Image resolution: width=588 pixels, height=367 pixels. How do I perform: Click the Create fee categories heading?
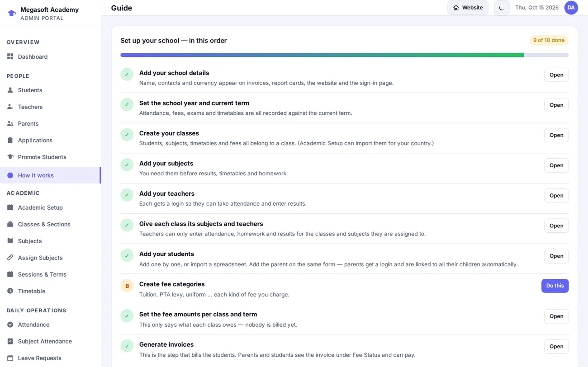pyautogui.click(x=172, y=284)
